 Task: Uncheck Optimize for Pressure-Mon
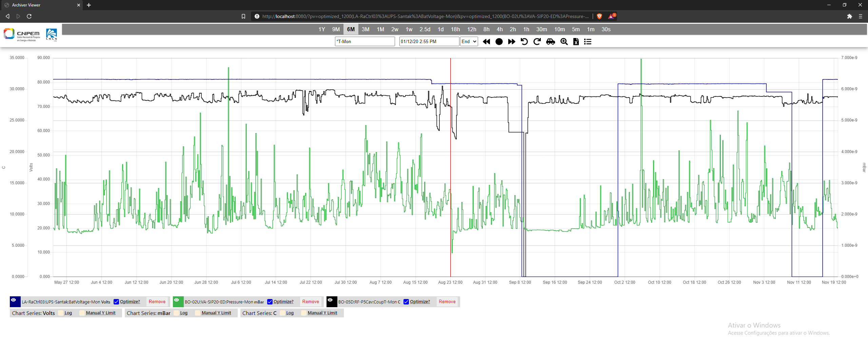tap(270, 302)
